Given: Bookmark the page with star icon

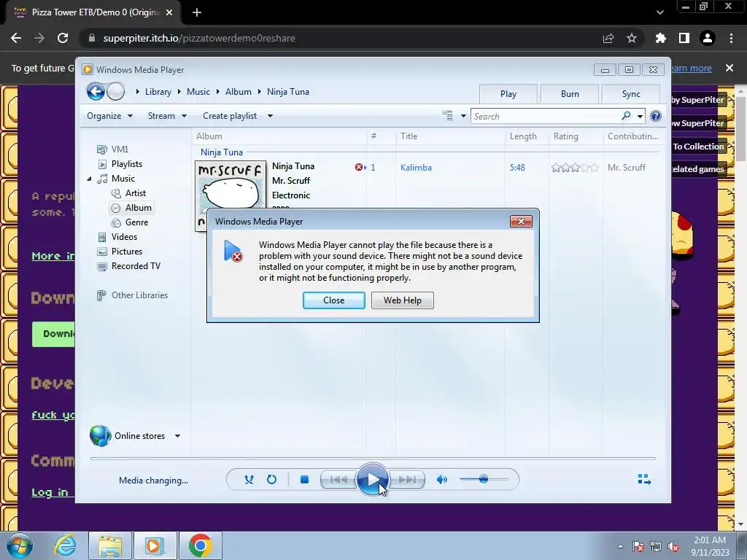Looking at the screenshot, I should (632, 38).
